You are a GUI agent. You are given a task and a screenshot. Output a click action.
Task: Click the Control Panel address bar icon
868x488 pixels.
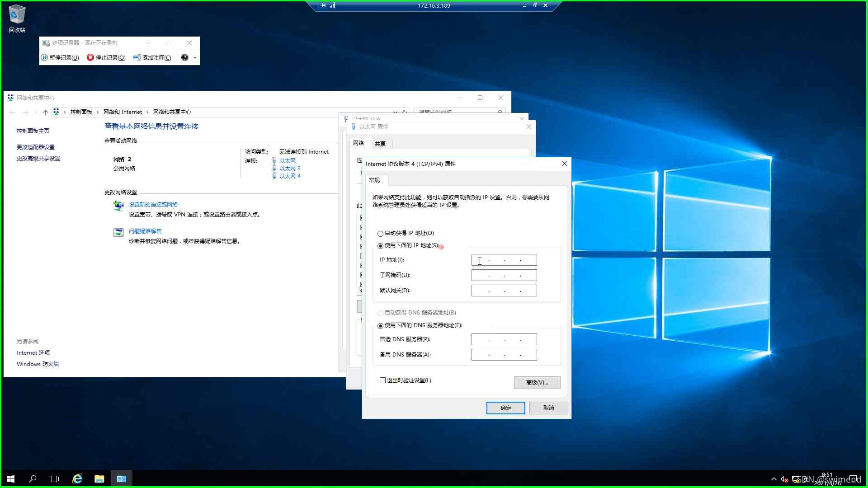(56, 112)
